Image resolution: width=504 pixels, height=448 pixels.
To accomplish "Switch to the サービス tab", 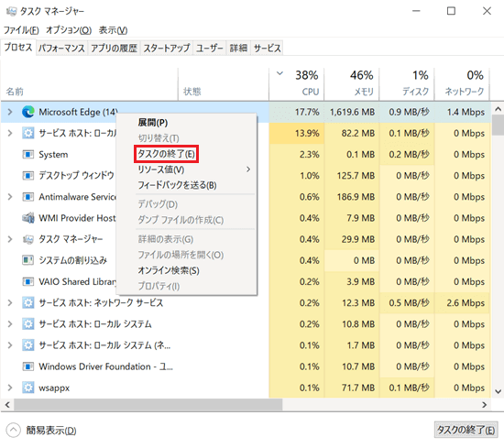I will click(x=267, y=49).
